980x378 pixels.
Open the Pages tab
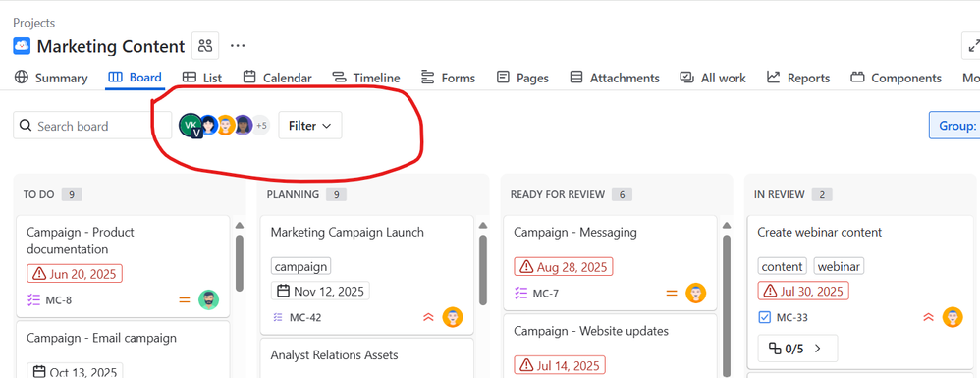pos(522,78)
